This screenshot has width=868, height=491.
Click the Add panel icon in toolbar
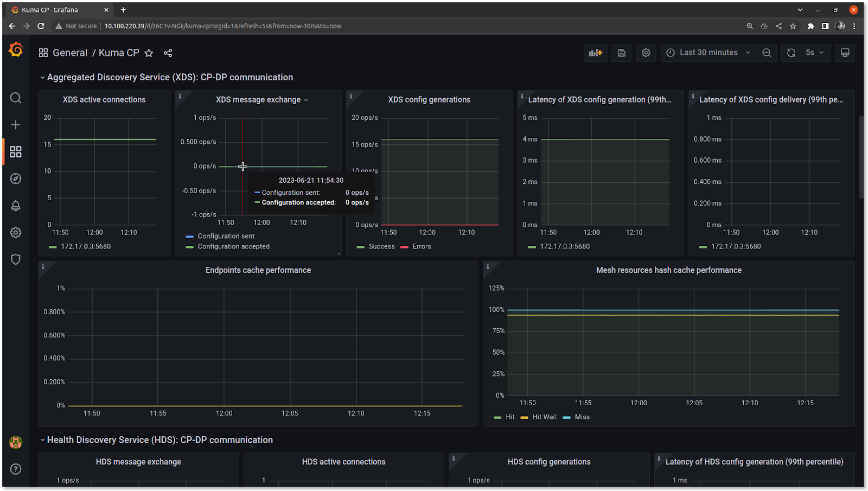(596, 53)
